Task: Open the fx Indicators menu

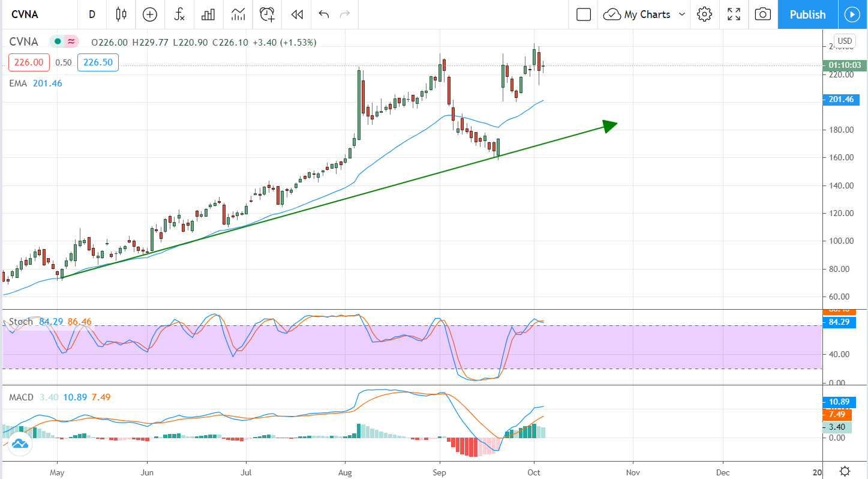Action: point(179,14)
